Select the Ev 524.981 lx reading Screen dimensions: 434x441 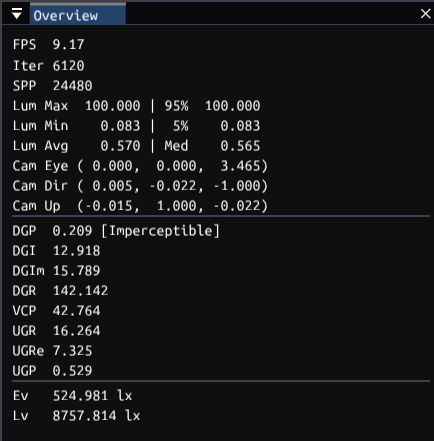pyautogui.click(x=72, y=396)
